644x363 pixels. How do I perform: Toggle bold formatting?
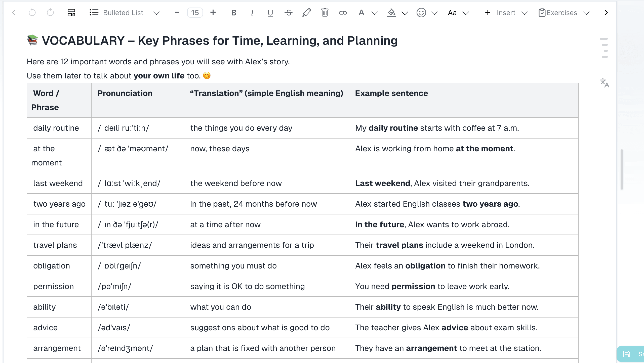pos(233,12)
